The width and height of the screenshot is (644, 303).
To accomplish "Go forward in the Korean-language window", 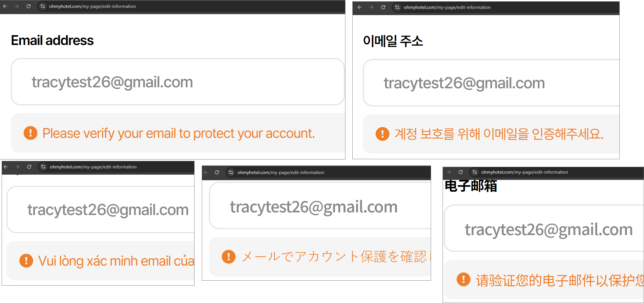I will coord(371,7).
